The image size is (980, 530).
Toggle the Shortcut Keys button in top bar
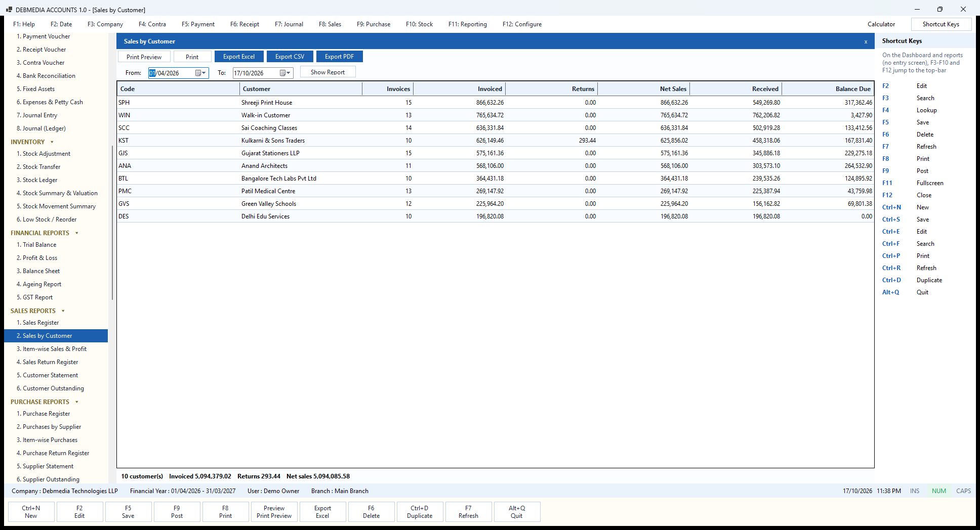click(941, 24)
